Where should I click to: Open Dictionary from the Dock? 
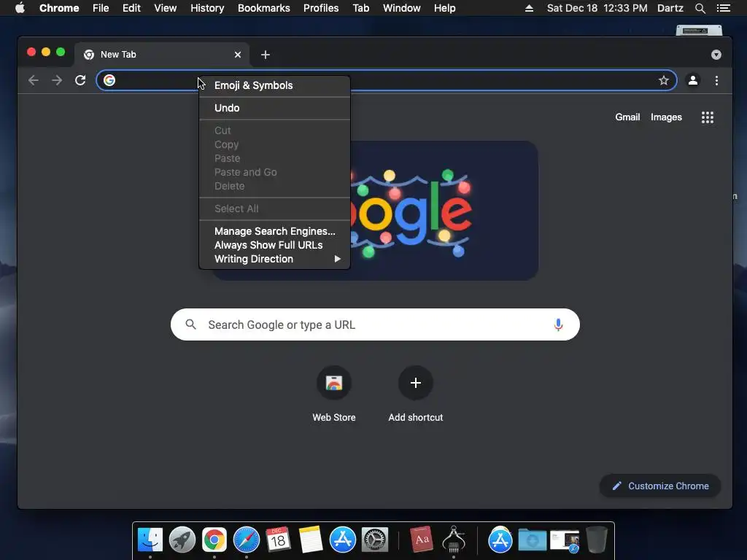point(421,540)
